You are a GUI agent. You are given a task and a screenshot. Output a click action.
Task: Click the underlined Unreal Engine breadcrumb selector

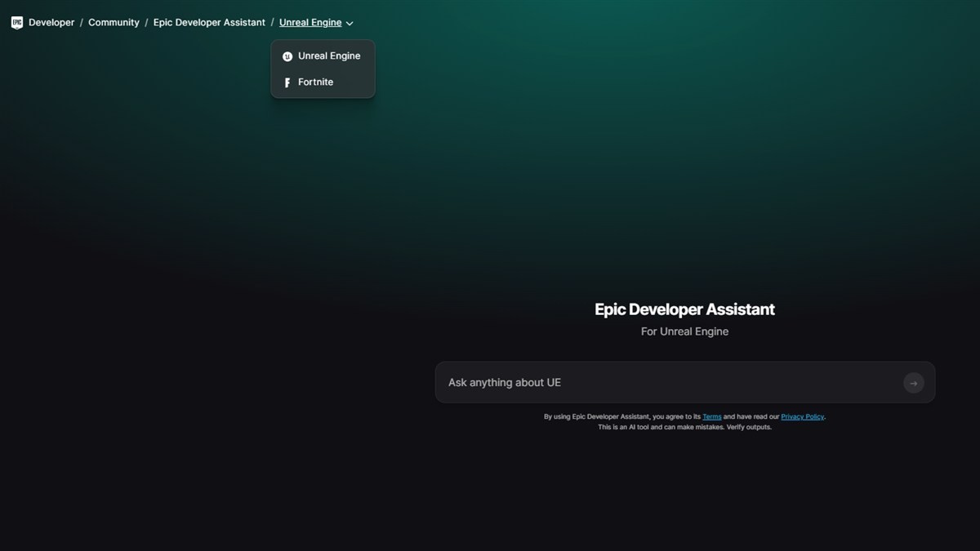(310, 23)
